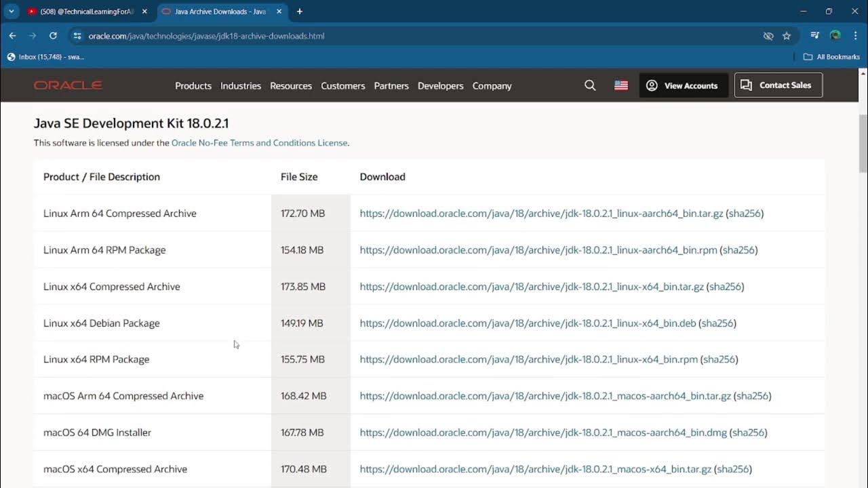The width and height of the screenshot is (868, 488).
Task: Open the Oracle site search
Action: [590, 85]
